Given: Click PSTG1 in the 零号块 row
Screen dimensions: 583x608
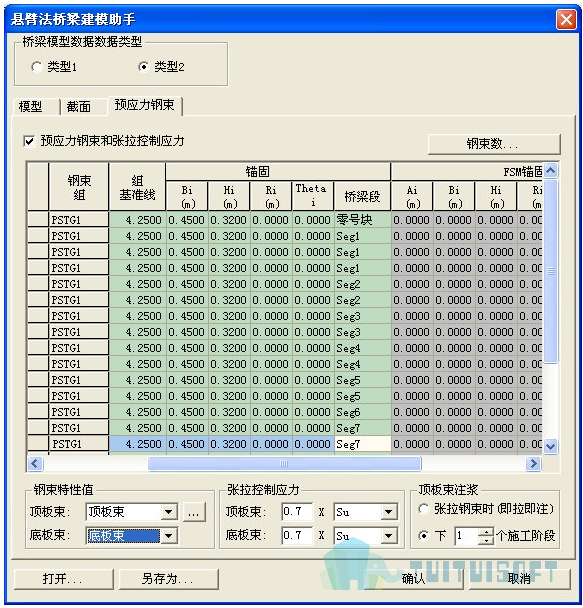Looking at the screenshot, I should point(79,220).
